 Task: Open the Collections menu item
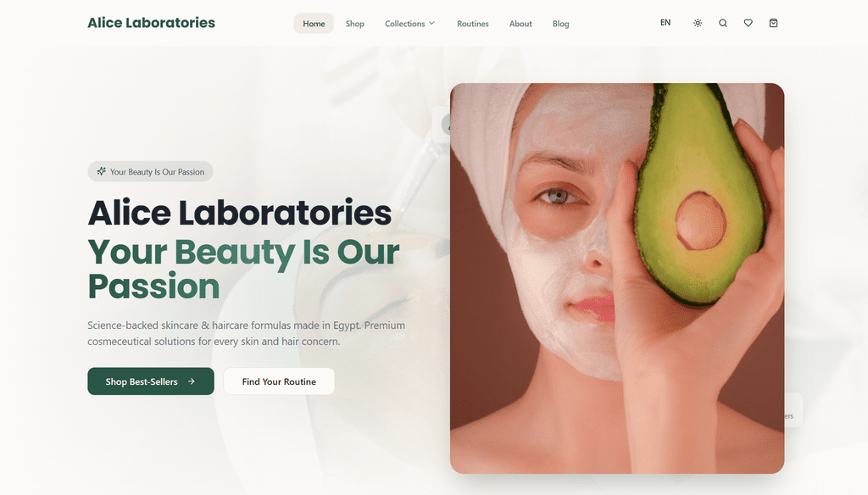[410, 23]
